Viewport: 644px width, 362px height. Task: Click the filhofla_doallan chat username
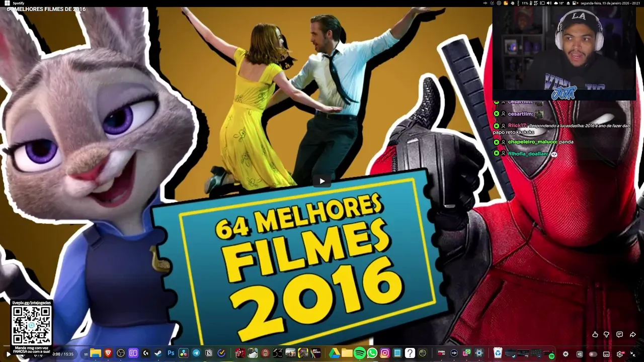pos(528,154)
